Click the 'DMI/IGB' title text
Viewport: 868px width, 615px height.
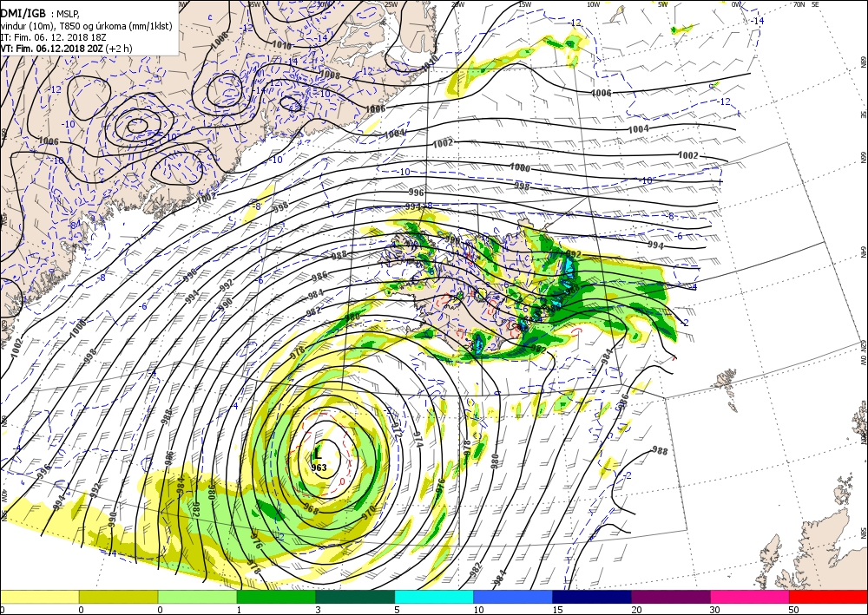23,14
